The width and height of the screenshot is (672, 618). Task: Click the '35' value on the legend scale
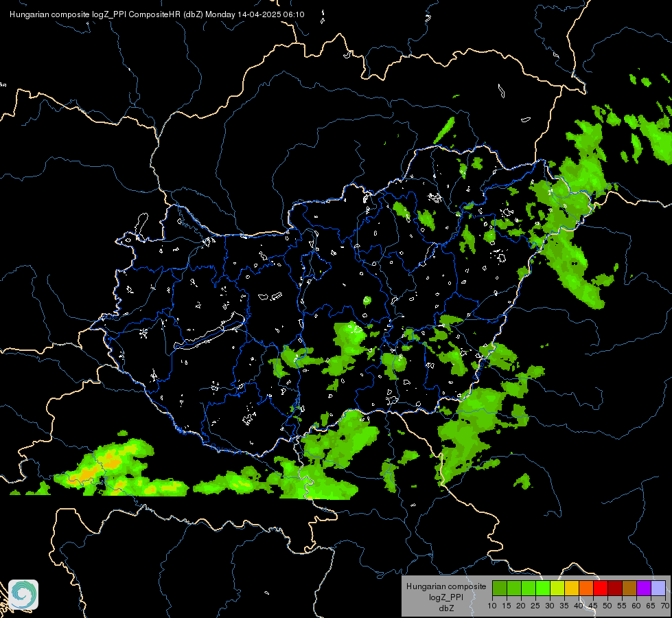(x=564, y=606)
